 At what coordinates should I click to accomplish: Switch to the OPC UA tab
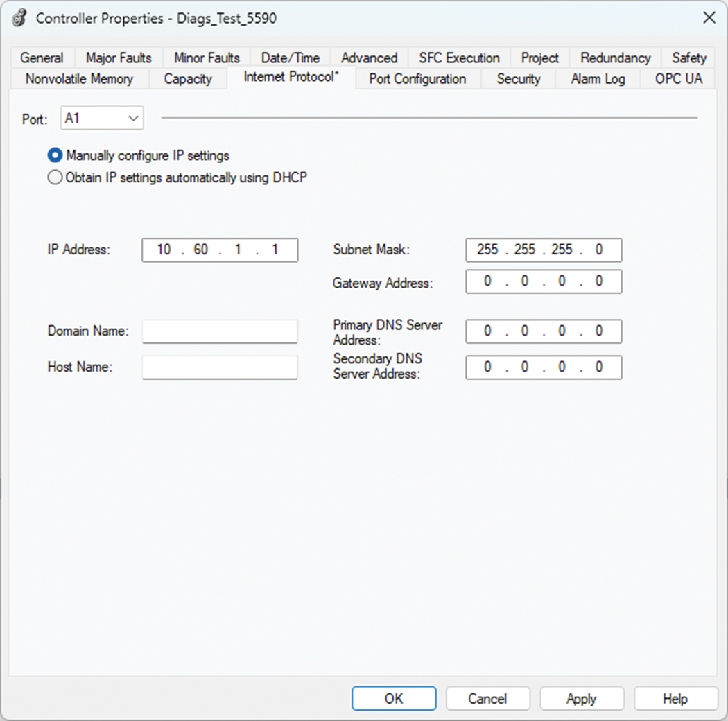coord(678,79)
